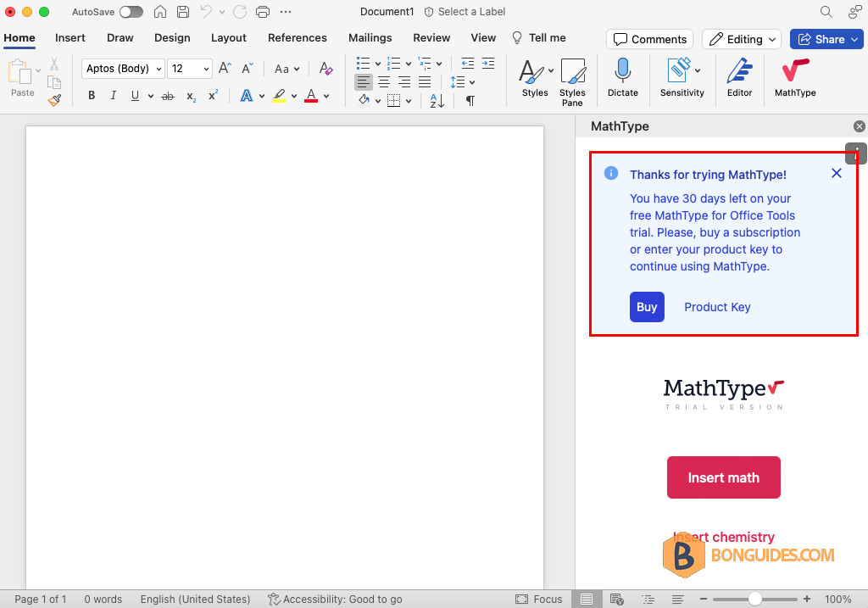Activate the Format Painter brush
The width and height of the screenshot is (868, 608).
pyautogui.click(x=54, y=100)
